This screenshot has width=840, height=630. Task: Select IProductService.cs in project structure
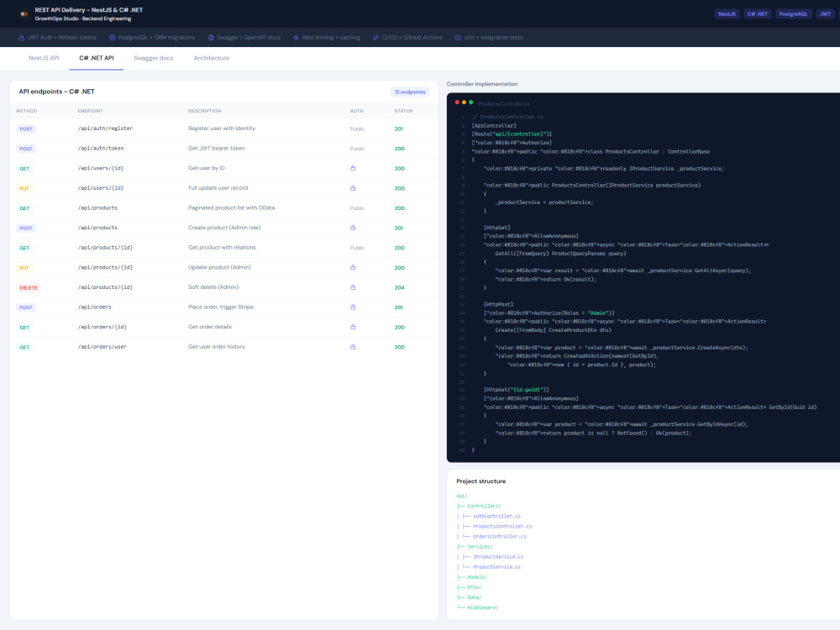click(x=498, y=557)
